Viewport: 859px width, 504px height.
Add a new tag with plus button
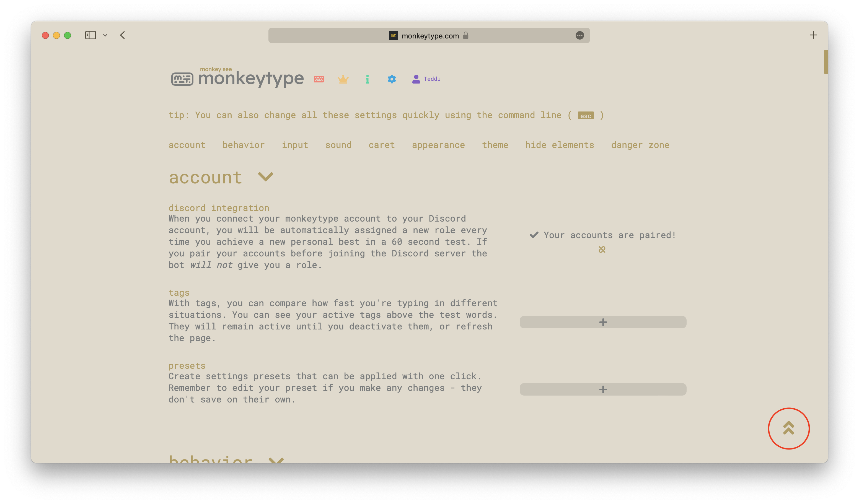(603, 322)
